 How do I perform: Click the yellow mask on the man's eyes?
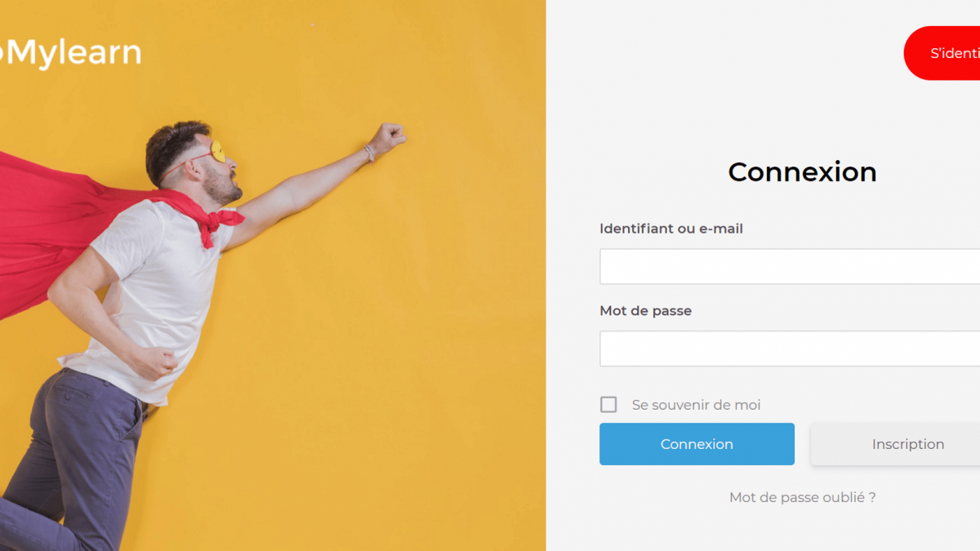point(217,153)
